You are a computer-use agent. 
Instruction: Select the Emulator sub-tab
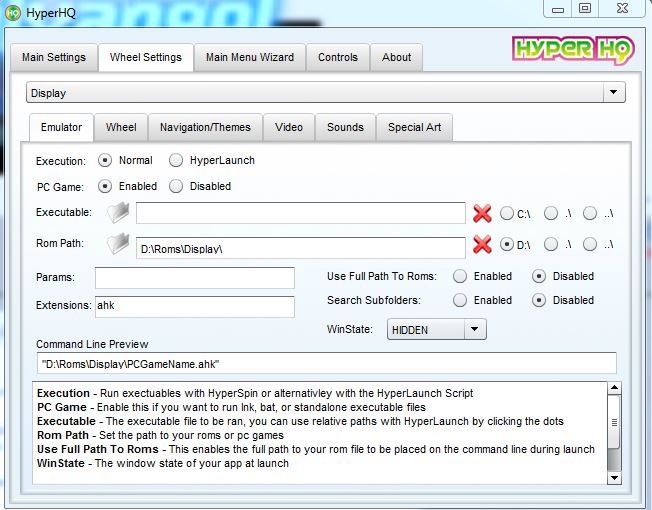[x=62, y=127]
